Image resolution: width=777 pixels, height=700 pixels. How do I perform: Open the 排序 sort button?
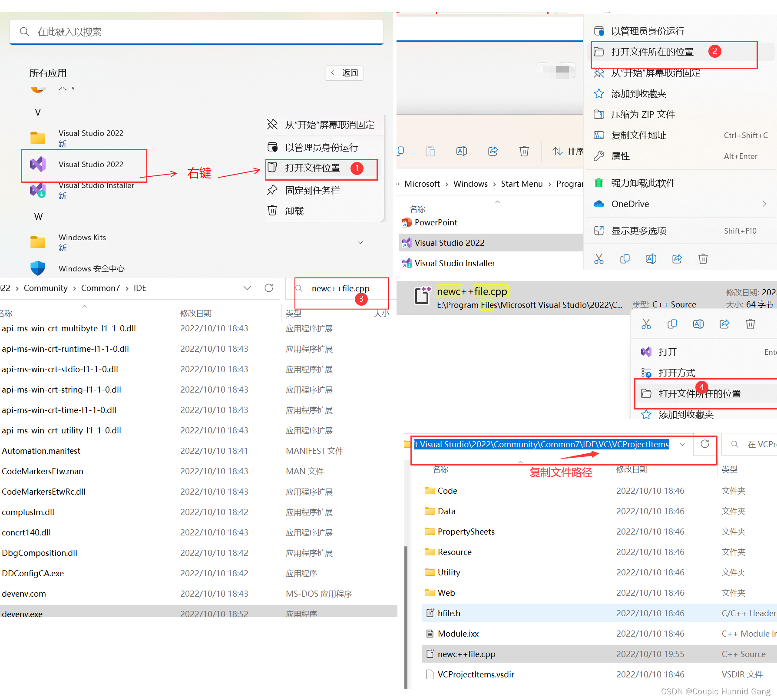pos(567,151)
